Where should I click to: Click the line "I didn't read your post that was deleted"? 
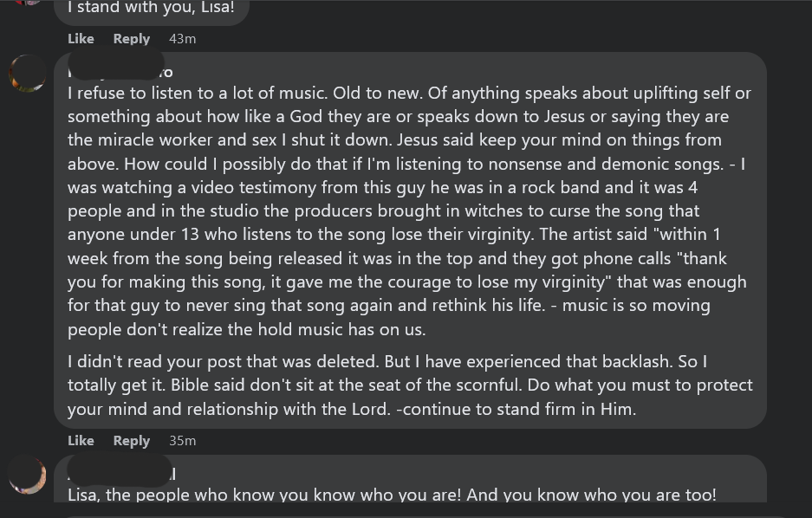click(223, 361)
